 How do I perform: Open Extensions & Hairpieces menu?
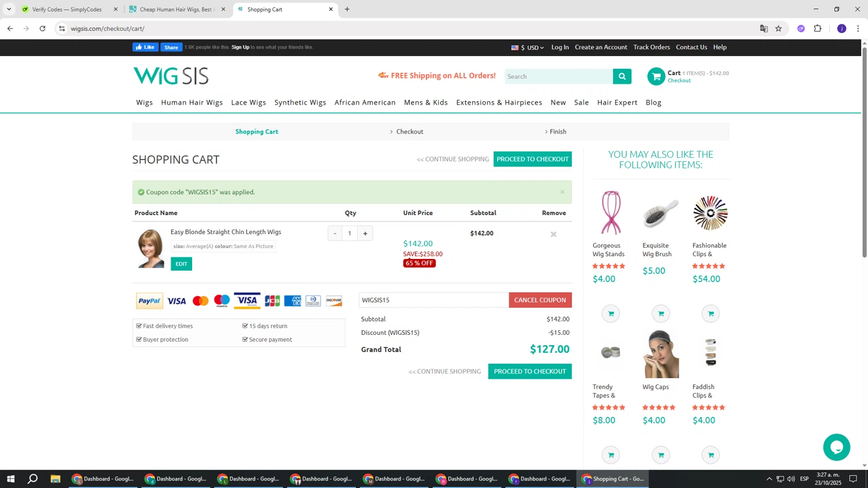499,102
